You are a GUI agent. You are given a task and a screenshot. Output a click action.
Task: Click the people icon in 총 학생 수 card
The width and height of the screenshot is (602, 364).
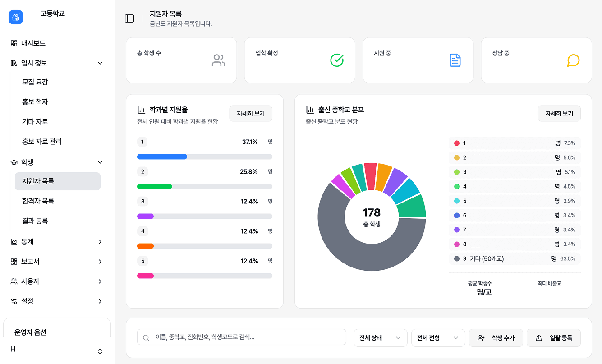coord(218,60)
